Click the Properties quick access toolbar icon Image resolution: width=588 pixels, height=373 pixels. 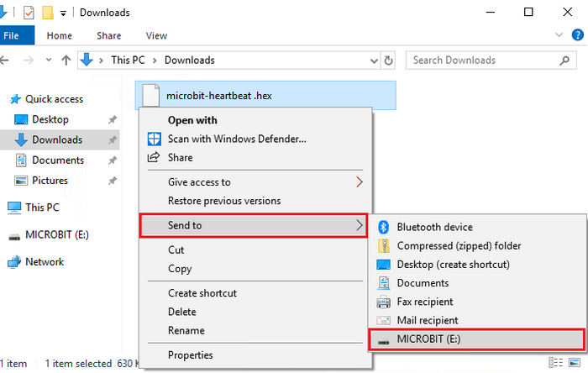pos(29,13)
